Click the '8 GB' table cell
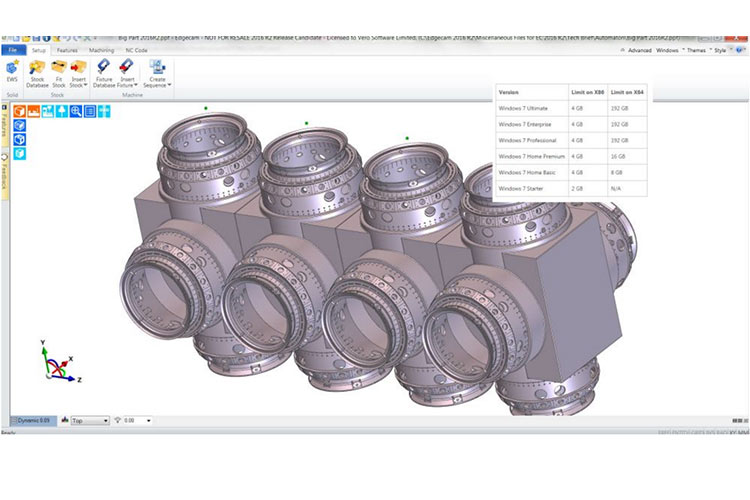 [627, 172]
